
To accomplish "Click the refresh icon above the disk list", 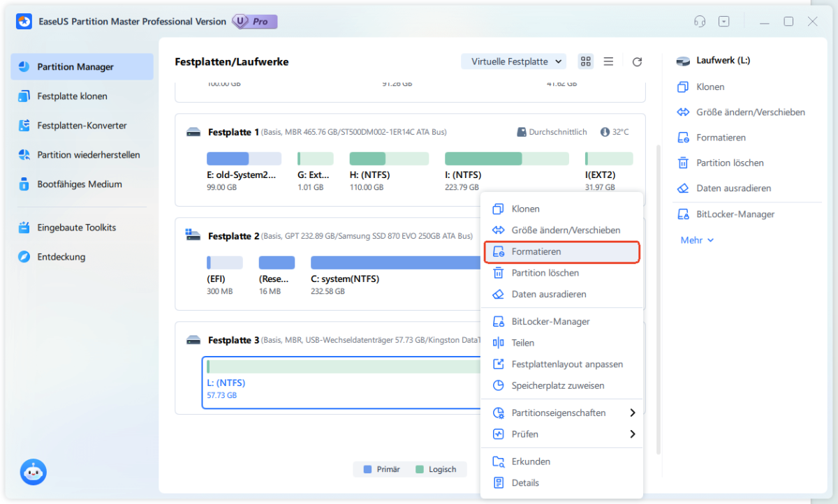I will click(x=637, y=61).
